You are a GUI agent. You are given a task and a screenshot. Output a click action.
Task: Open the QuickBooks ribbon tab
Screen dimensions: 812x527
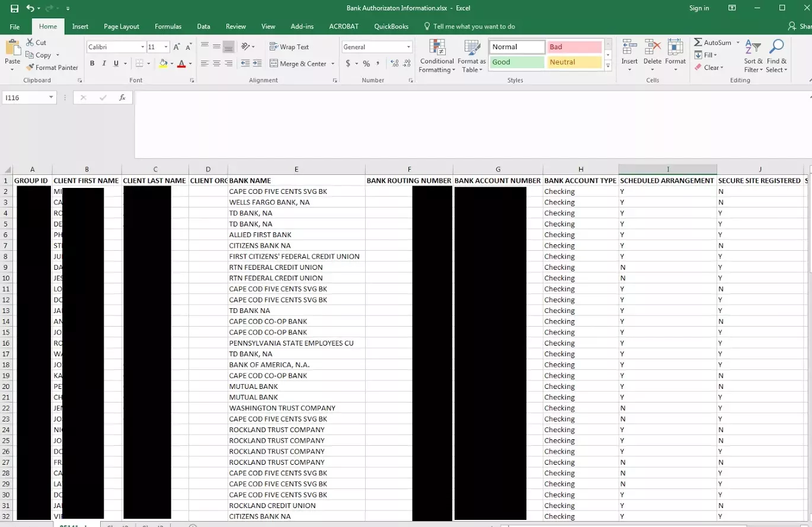[x=391, y=27]
